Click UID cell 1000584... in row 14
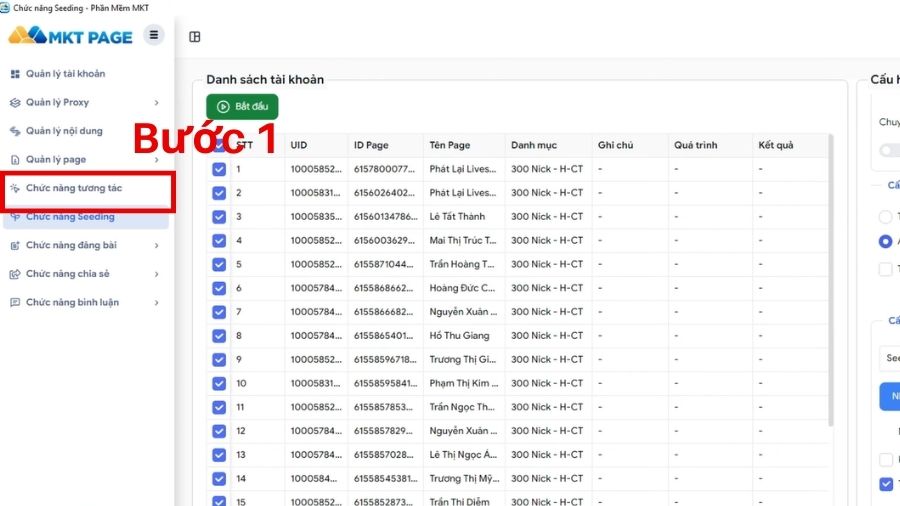This screenshot has height=506, width=900. pos(313,478)
